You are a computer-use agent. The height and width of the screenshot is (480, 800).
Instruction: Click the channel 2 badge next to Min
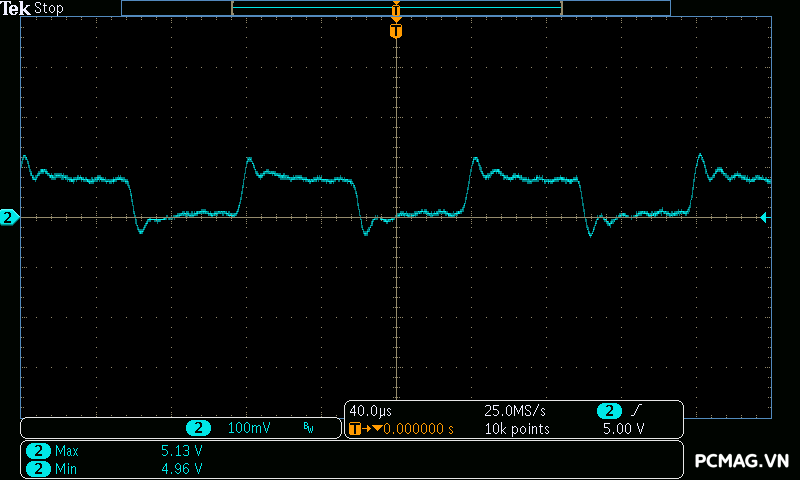pos(38,468)
